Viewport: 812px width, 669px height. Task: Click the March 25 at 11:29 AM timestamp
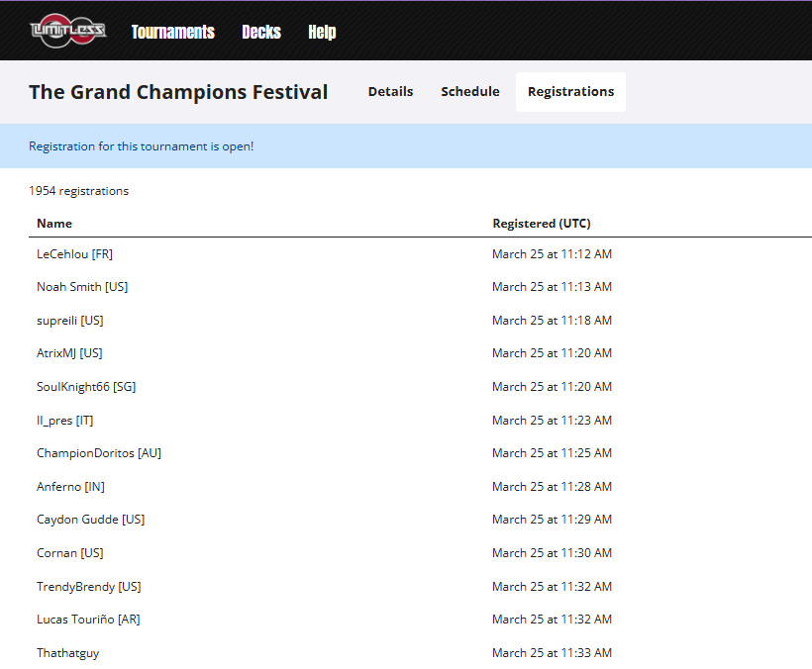[x=552, y=519]
